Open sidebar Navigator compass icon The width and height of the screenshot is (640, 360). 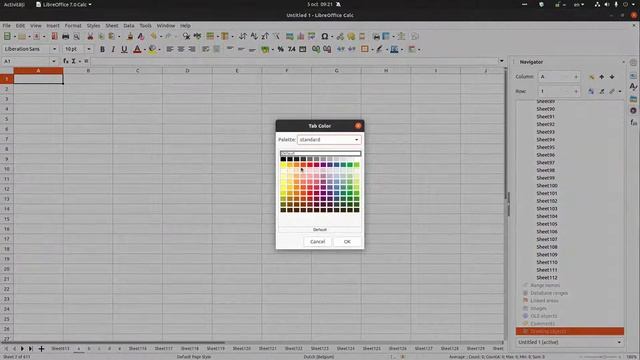(x=633, y=111)
